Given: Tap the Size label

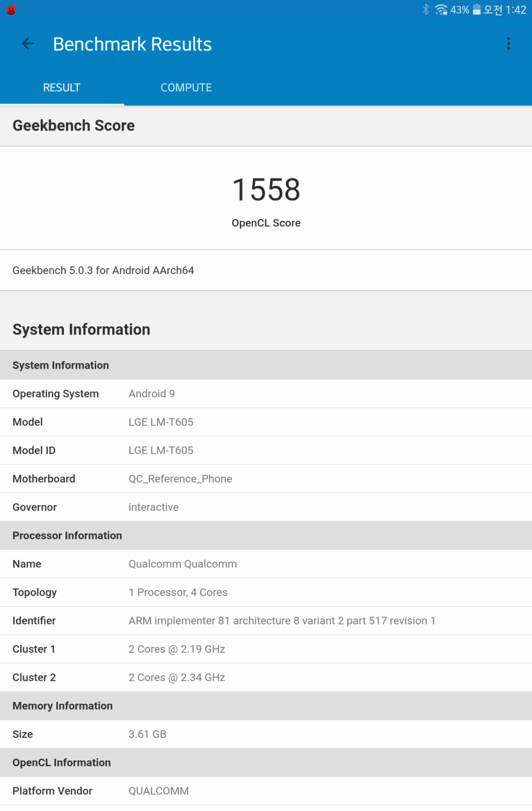Looking at the screenshot, I should click(23, 734).
